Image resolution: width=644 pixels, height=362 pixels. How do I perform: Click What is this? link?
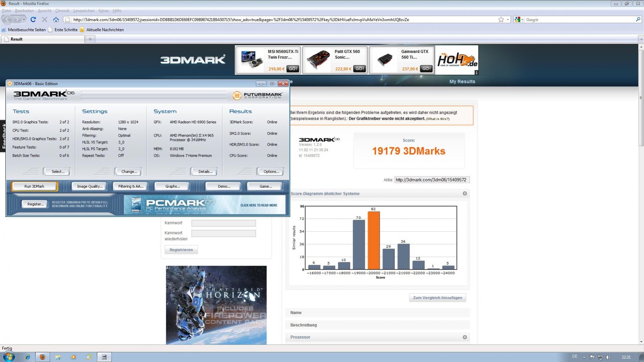[438, 119]
